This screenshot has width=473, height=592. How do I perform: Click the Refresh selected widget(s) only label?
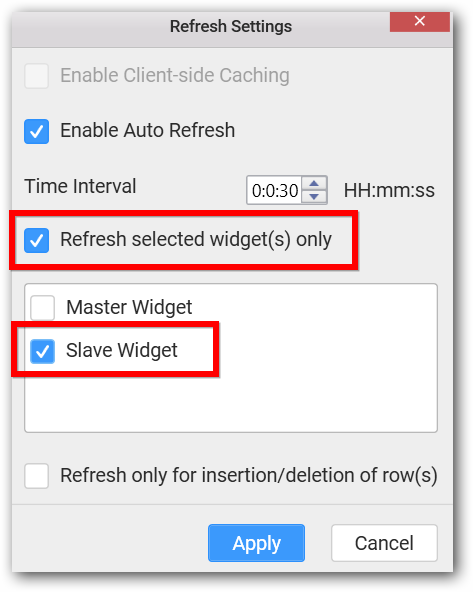tap(196, 239)
